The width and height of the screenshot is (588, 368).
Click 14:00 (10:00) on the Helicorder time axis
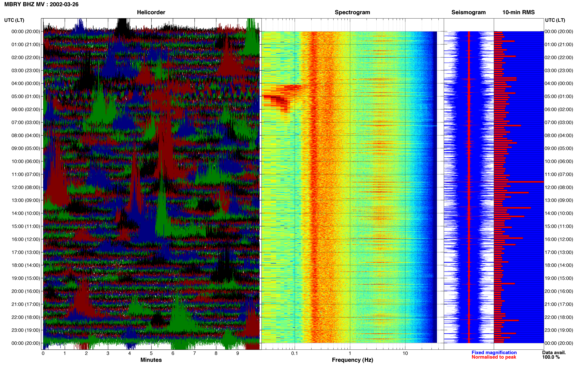(x=26, y=213)
